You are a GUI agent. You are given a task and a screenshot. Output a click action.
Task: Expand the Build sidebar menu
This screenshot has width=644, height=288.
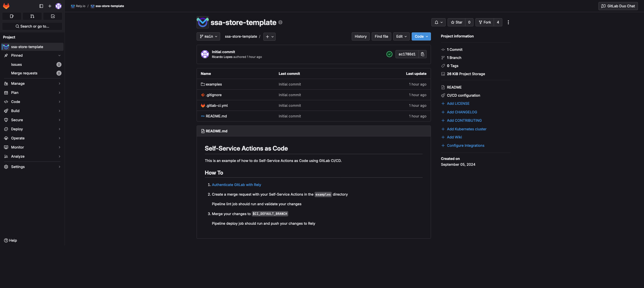pyautogui.click(x=32, y=111)
